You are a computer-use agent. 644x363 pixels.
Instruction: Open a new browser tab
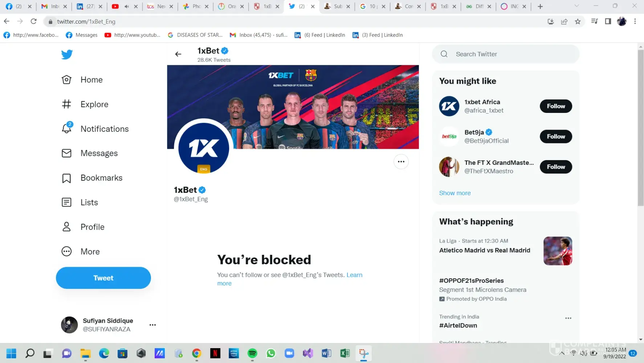point(540,6)
